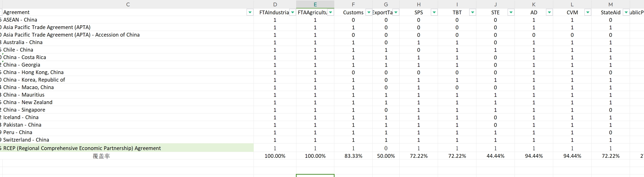Screen dimensions: 644x177
Task: Select the "China - Georgia" cell
Action: point(128,65)
